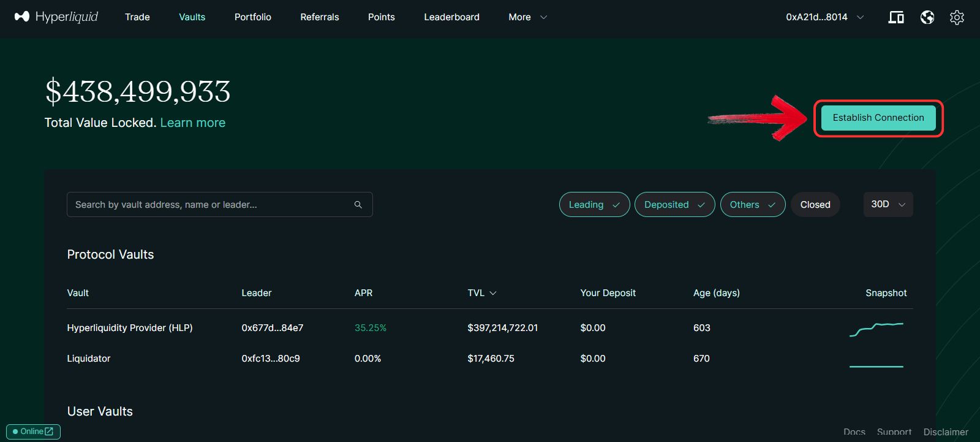Sort by the TVL column header
980x442 pixels.
(482, 293)
